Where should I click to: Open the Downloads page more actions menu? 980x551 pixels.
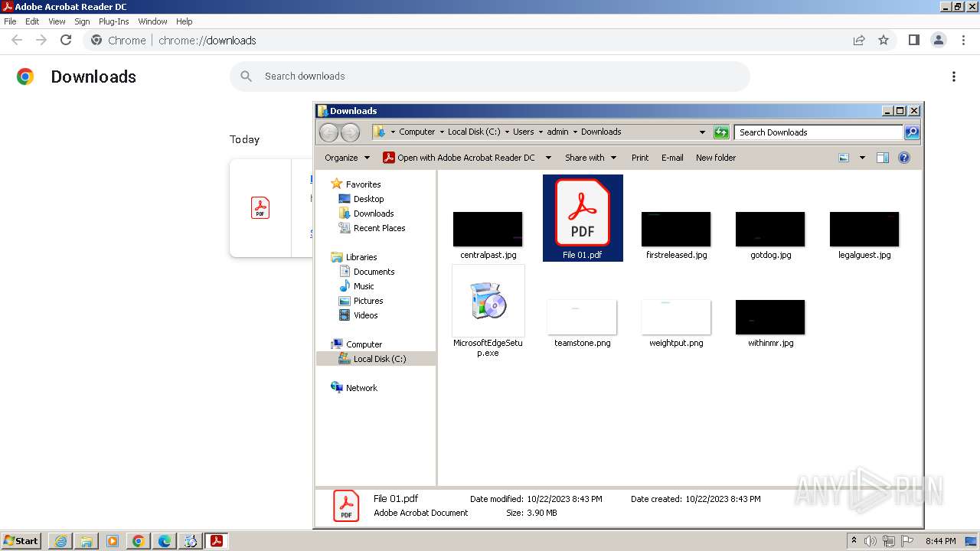tap(954, 77)
